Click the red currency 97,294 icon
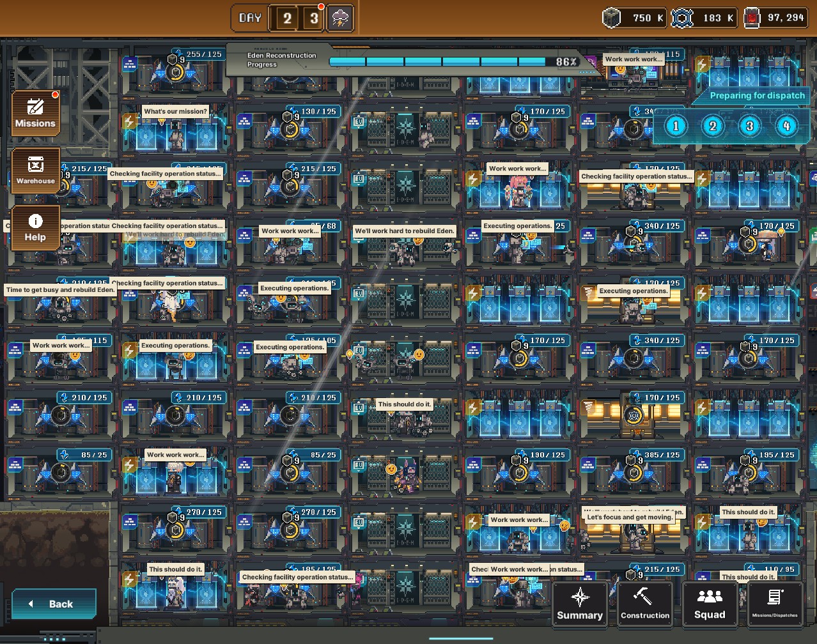The width and height of the screenshot is (817, 644). pos(753,18)
